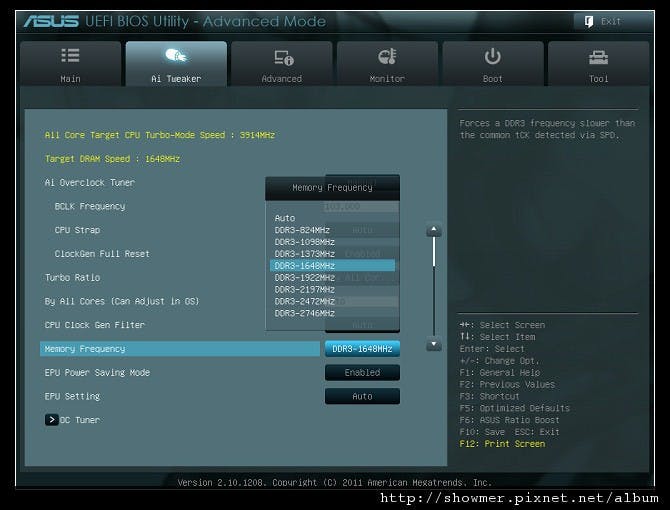Click the scrollbar down arrow
This screenshot has width=670, height=510.
pyautogui.click(x=434, y=344)
